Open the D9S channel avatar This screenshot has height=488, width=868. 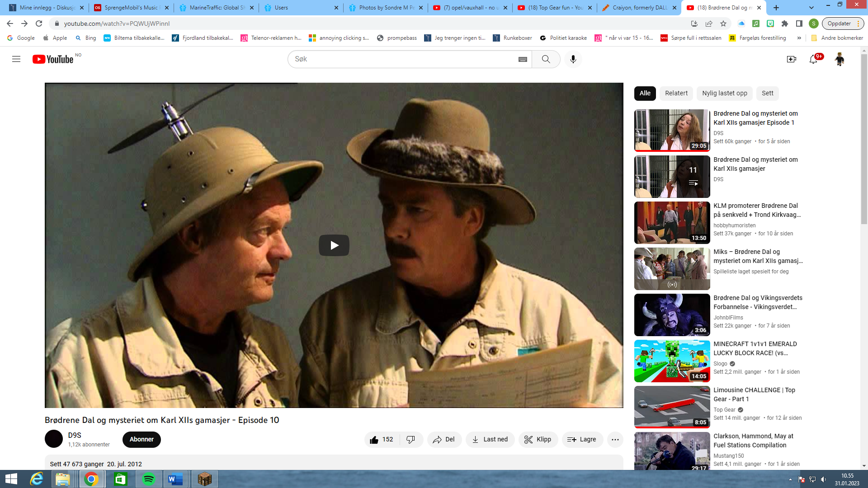tap(54, 439)
